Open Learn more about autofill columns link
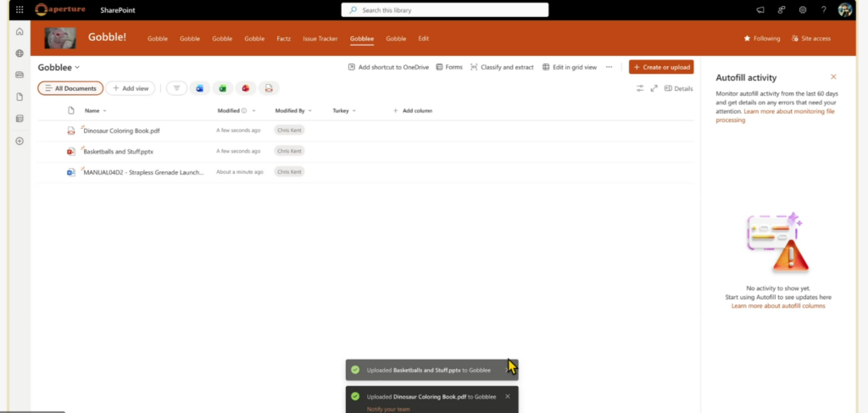This screenshot has height=413, width=868. [x=778, y=306]
